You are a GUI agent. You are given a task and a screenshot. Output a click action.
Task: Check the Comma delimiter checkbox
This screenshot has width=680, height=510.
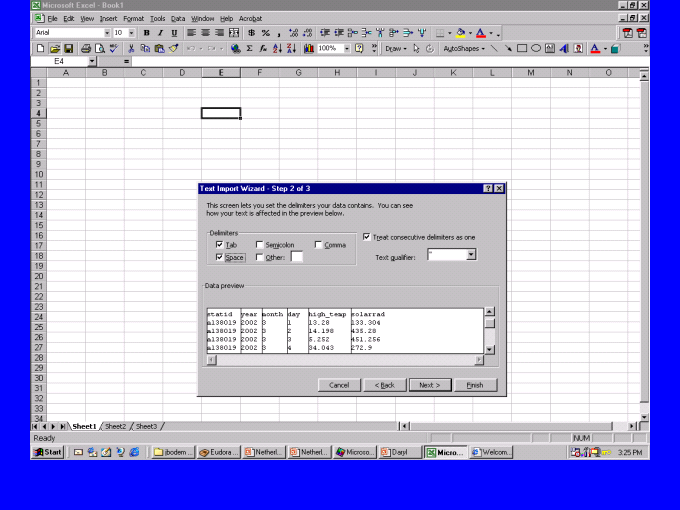[x=318, y=245]
